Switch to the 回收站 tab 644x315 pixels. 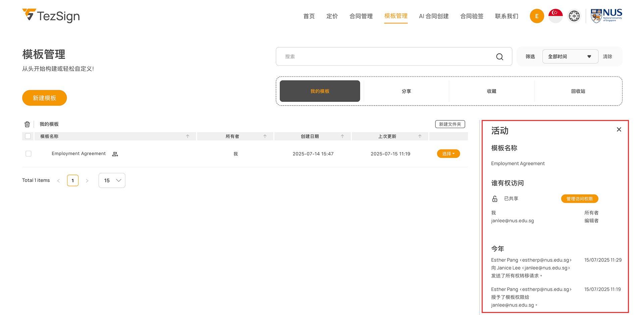coord(578,91)
